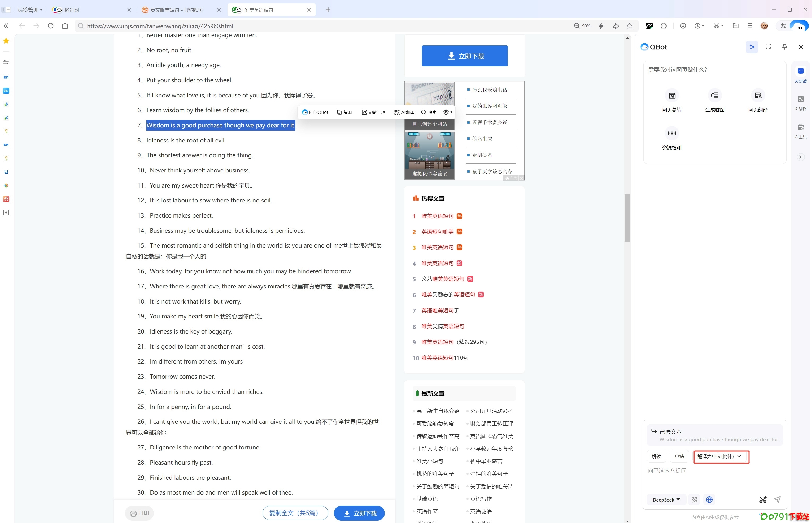This screenshot has height=523, width=812.
Task: Open the 网页翻译 page translation tool
Action: click(758, 96)
